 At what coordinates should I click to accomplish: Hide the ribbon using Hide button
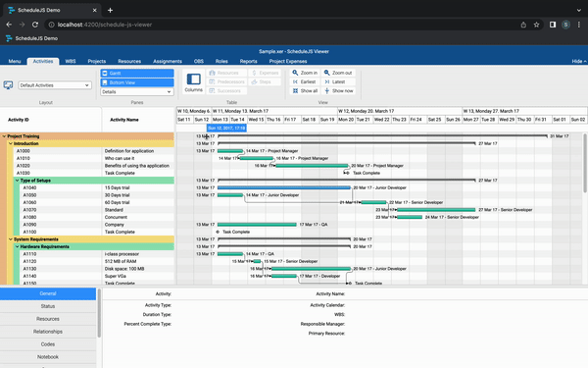[x=579, y=61]
